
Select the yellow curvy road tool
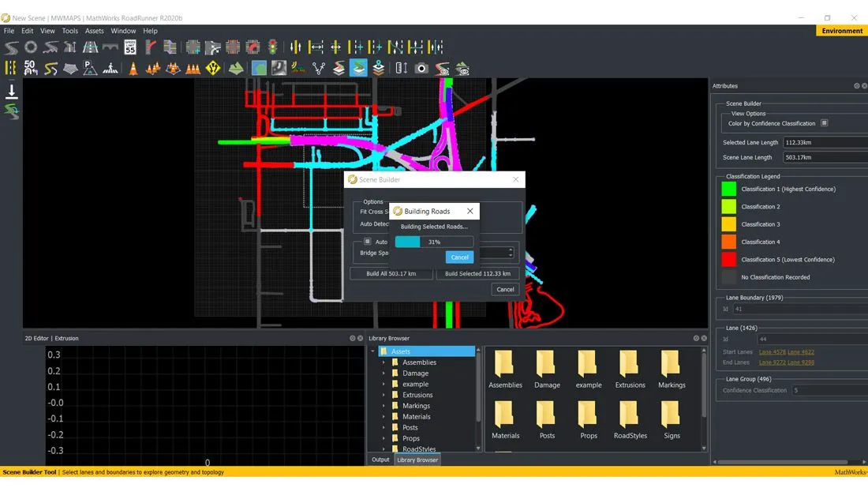[51, 68]
